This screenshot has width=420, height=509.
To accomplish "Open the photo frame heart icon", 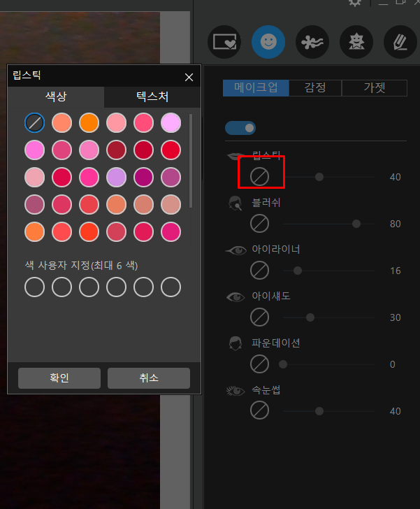I will coord(224,42).
